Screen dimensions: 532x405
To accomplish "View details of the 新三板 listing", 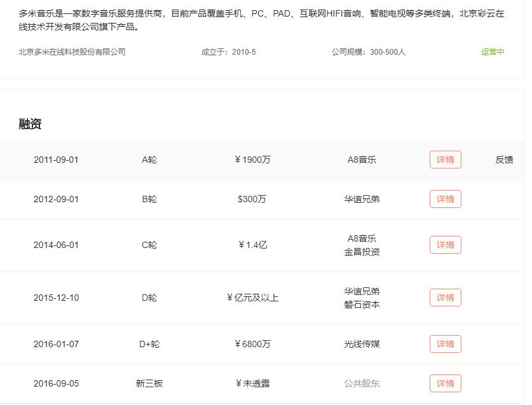I will pyautogui.click(x=446, y=383).
